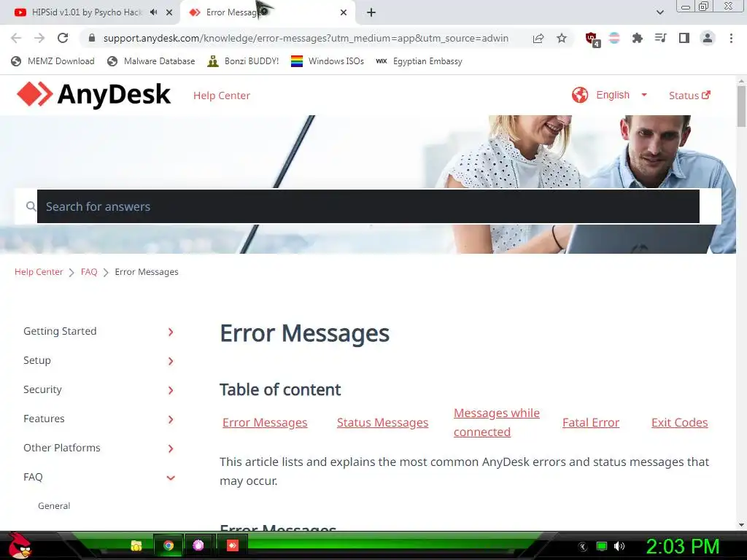Open the tab search chevron
This screenshot has height=560, width=747.
[x=659, y=12]
